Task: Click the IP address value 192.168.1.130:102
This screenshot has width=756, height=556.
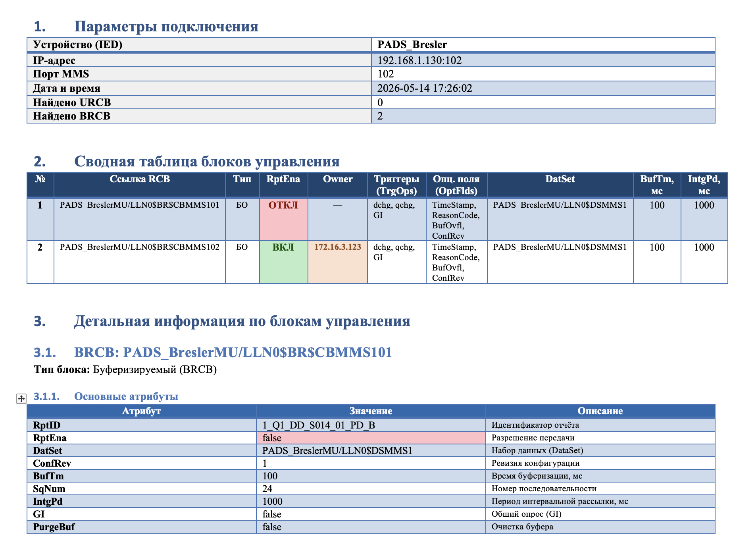Action: point(419,60)
